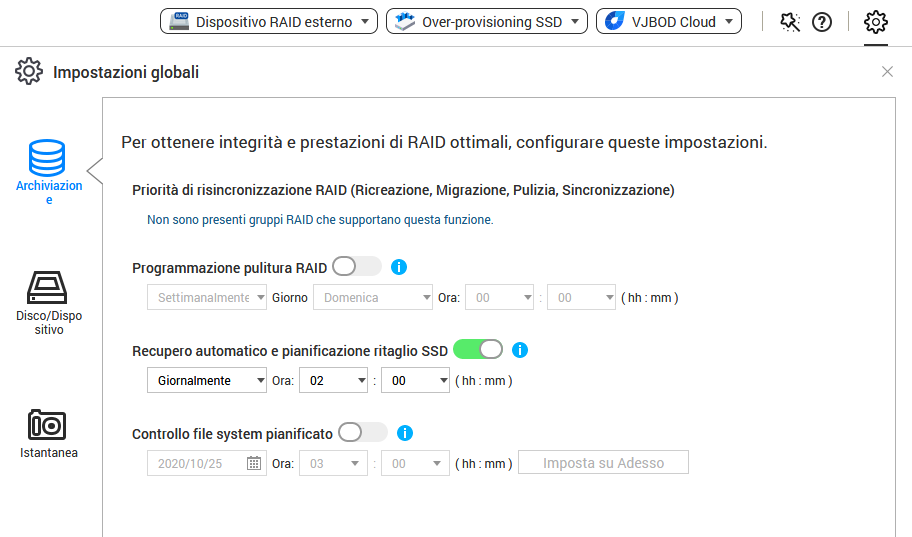Open the Dispositivo RAID esterno menu
This screenshot has height=537, width=912.
(268, 21)
